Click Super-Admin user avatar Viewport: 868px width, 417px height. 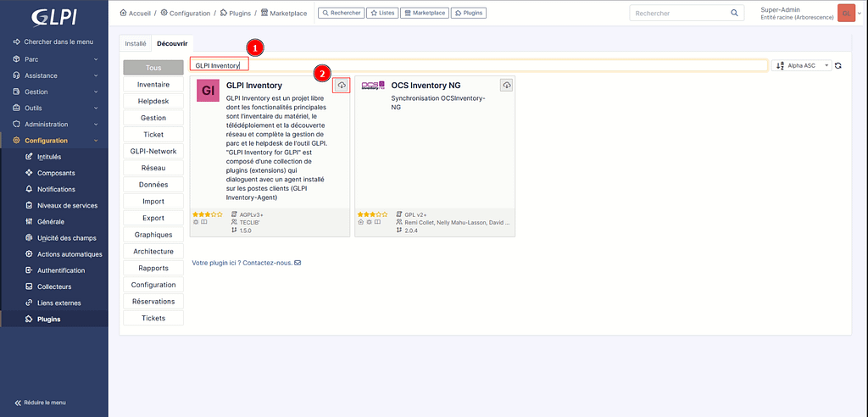click(845, 13)
